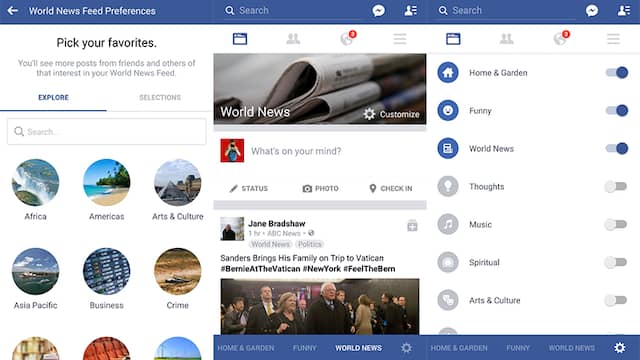
Task: Tap the PHOTO button
Action: [x=320, y=189]
